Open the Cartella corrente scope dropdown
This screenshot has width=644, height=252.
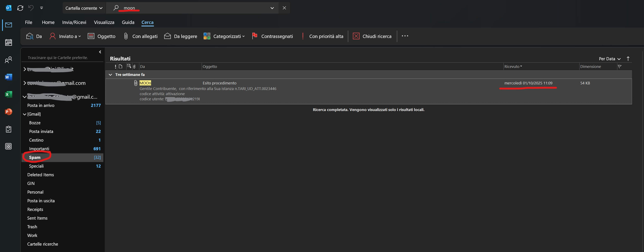84,8
